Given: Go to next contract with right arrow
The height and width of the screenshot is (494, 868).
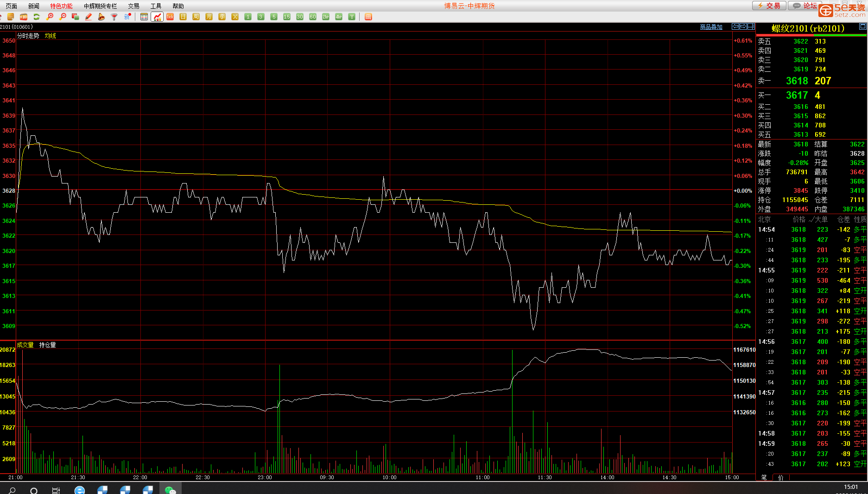Looking at the screenshot, I should coord(743,26).
